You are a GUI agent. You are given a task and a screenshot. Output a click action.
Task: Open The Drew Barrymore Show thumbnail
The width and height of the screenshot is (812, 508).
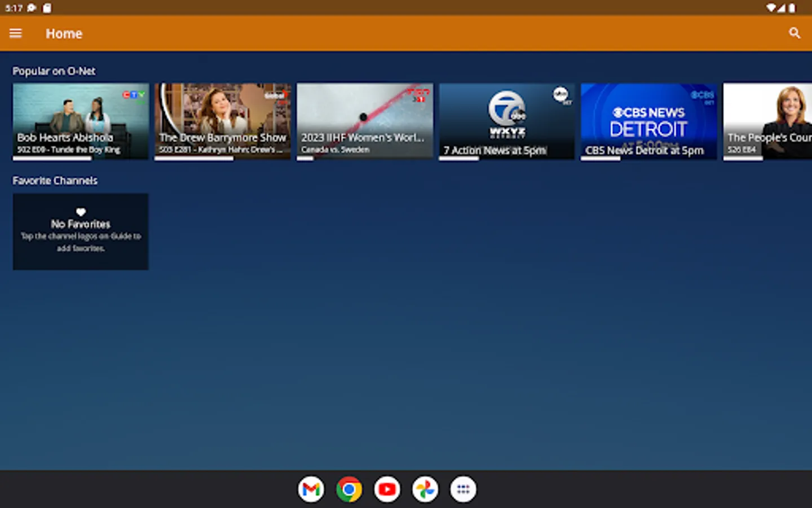[223, 121]
